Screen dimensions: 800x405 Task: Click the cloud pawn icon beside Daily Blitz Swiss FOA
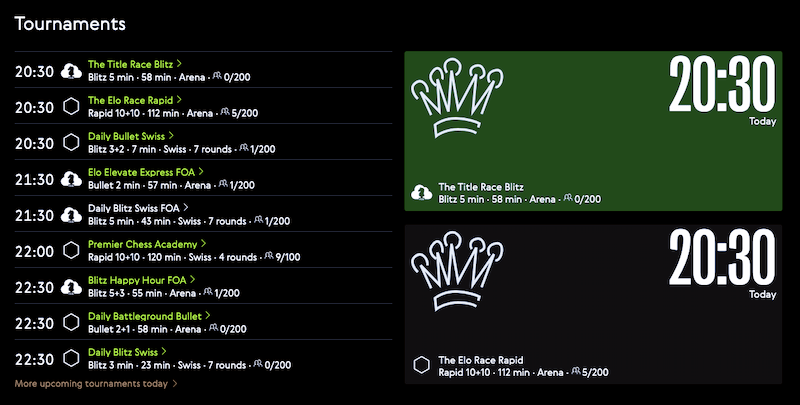(x=71, y=215)
